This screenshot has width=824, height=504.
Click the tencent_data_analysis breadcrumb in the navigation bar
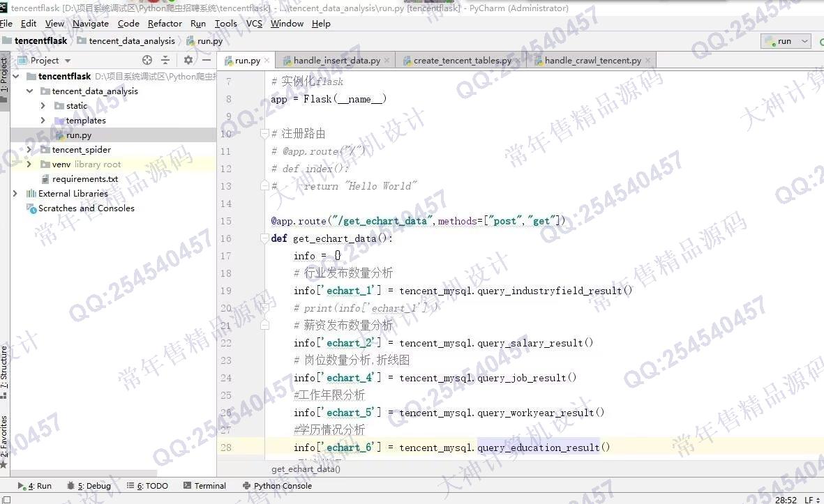[126, 41]
